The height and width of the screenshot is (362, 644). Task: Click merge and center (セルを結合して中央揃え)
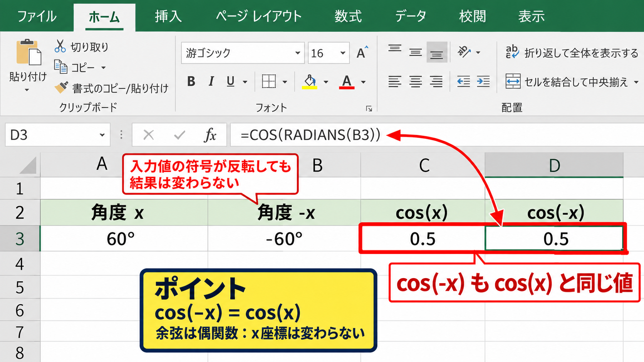(x=567, y=82)
